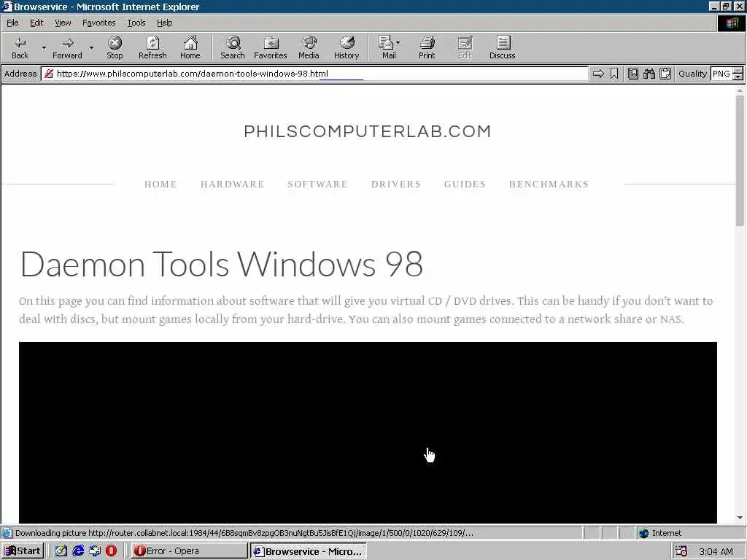This screenshot has height=560, width=747.
Task: Open the View menu
Action: [63, 23]
